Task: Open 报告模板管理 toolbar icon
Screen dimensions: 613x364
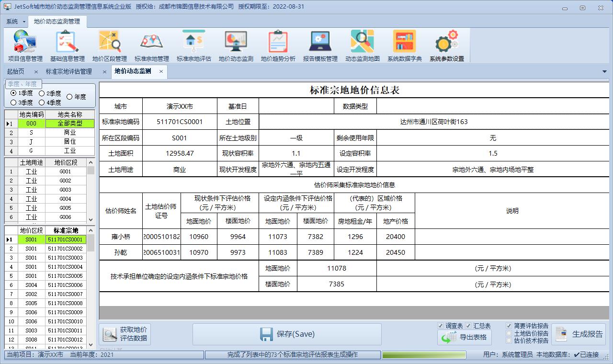Action: (320, 46)
